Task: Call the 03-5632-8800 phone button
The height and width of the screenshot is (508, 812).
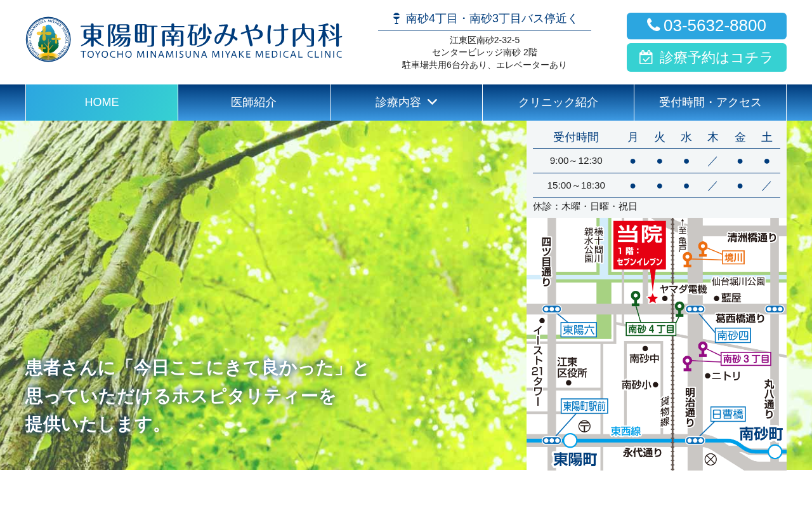Action: pos(707,26)
